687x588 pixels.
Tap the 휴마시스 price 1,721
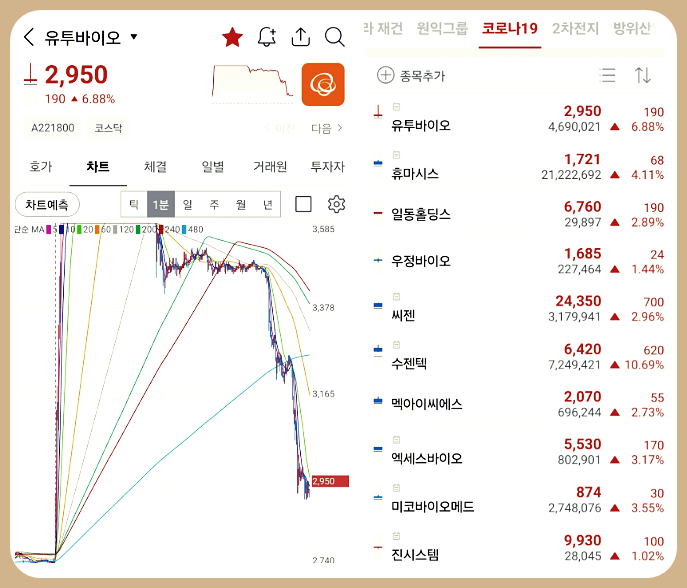point(582,159)
